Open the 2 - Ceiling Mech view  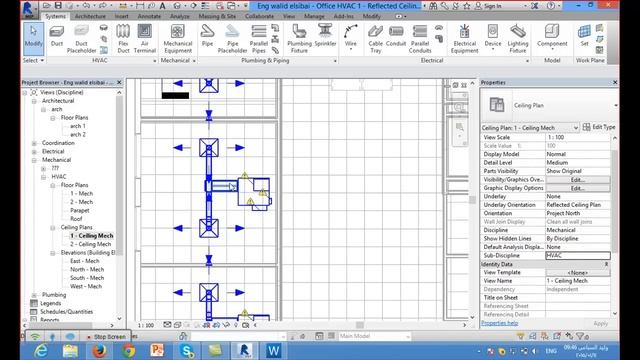91,244
